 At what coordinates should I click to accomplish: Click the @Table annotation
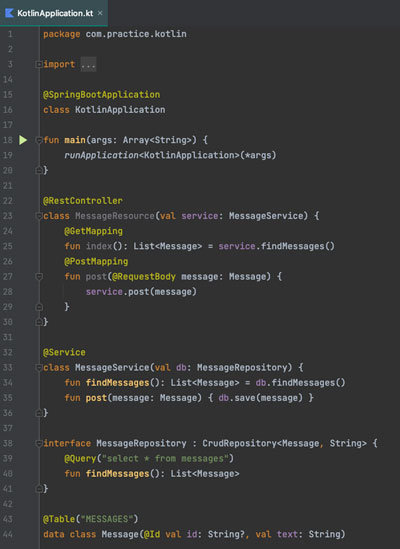coord(59,519)
